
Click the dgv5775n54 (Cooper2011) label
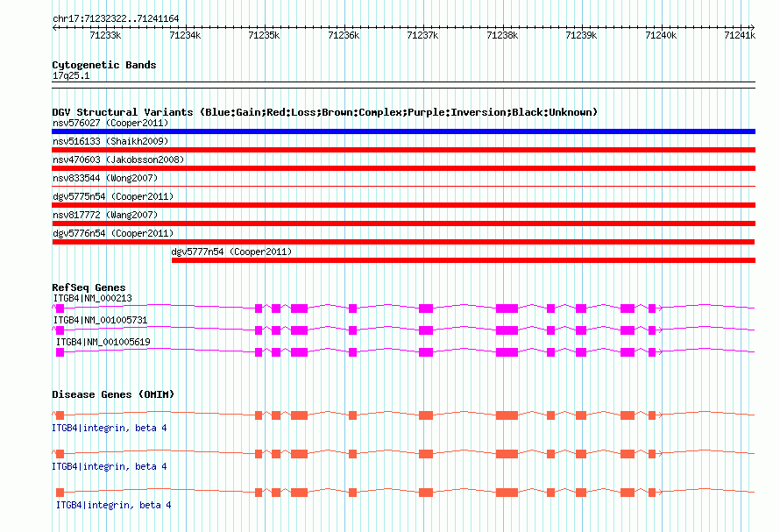(113, 196)
